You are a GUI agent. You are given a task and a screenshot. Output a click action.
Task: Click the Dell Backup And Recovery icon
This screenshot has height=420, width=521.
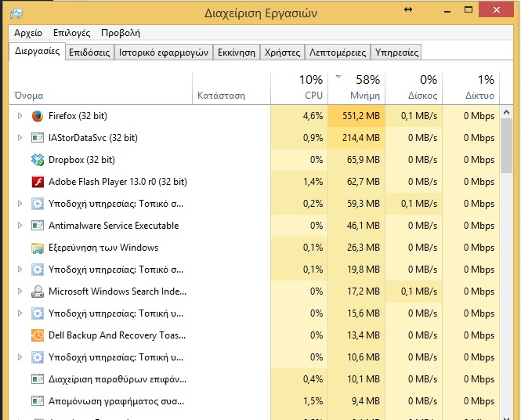pyautogui.click(x=38, y=335)
